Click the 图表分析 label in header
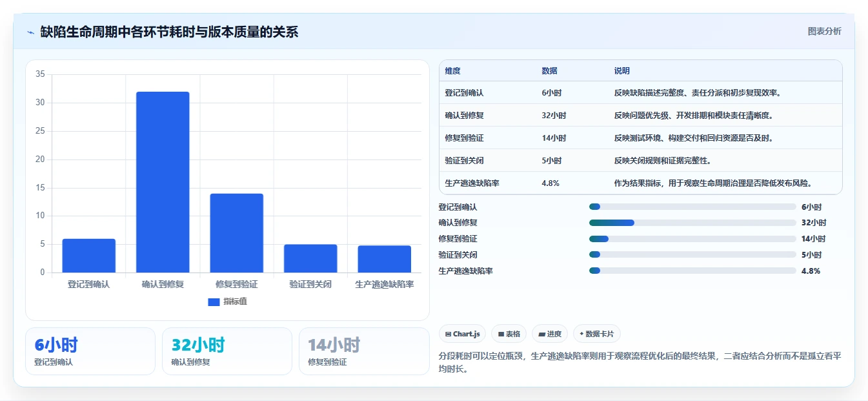868x401 pixels. 824,31
